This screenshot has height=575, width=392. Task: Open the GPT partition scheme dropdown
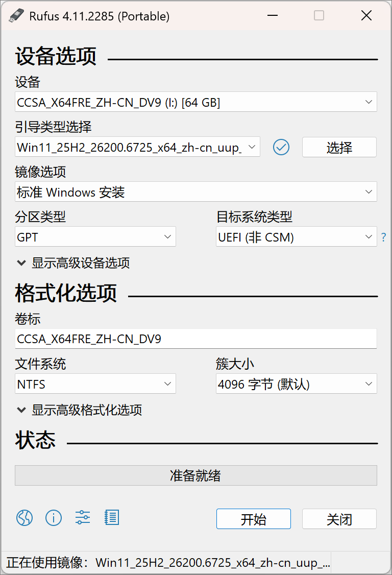point(95,237)
